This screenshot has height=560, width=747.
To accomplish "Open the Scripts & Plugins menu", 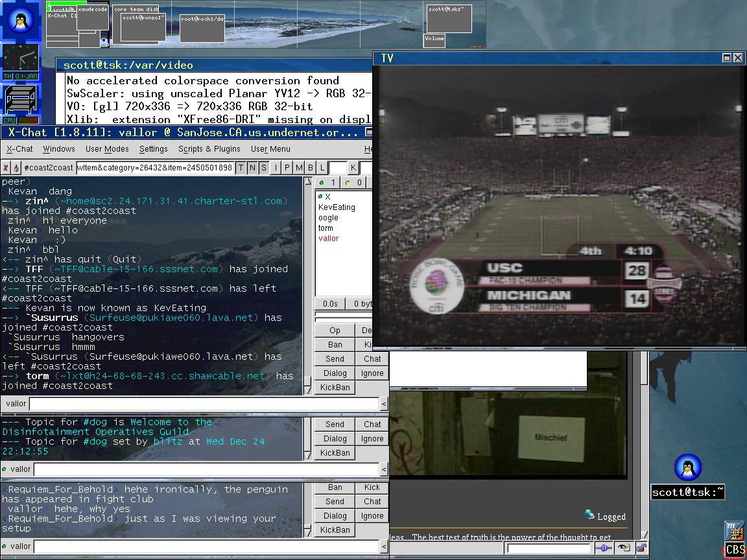I will pos(209,149).
